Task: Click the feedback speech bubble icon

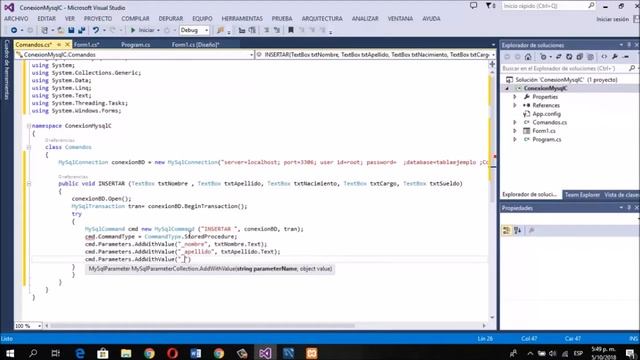Action: [x=473, y=6]
